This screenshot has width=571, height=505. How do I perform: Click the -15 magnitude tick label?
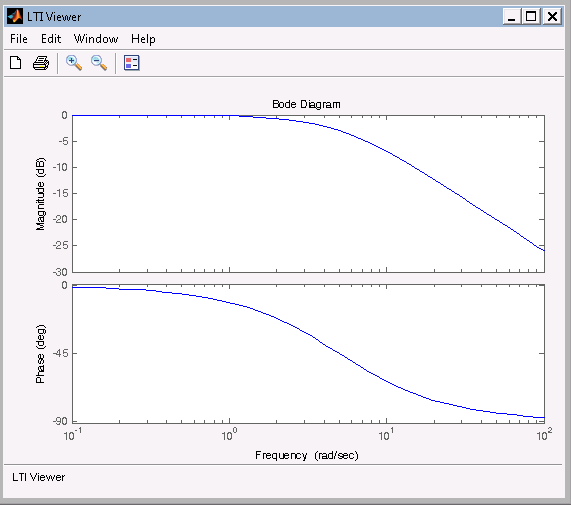tap(60, 193)
